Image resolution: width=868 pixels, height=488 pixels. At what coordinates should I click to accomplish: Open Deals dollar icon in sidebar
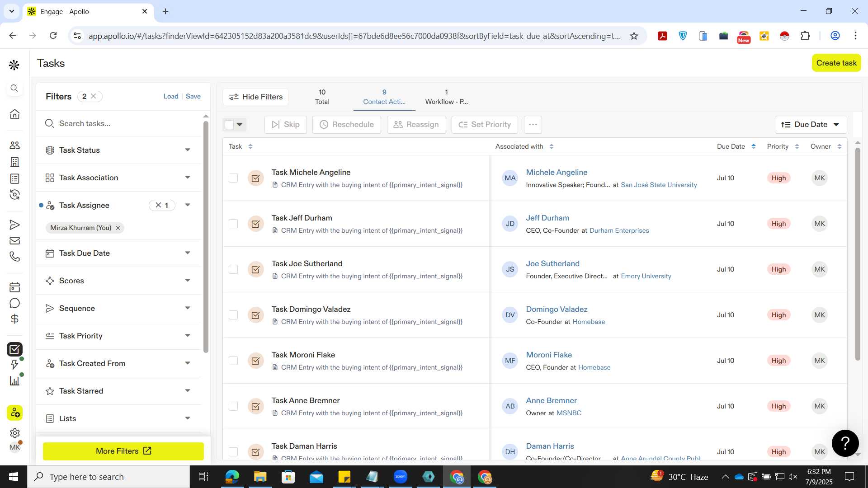pyautogui.click(x=14, y=319)
